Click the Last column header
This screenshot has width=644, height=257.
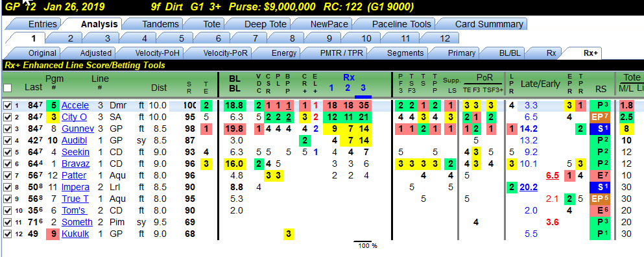[x=33, y=87]
